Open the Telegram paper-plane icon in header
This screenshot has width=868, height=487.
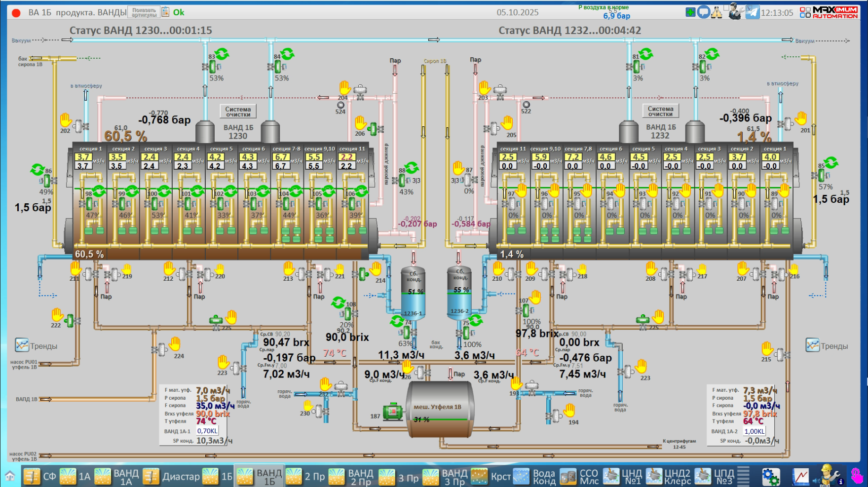752,12
